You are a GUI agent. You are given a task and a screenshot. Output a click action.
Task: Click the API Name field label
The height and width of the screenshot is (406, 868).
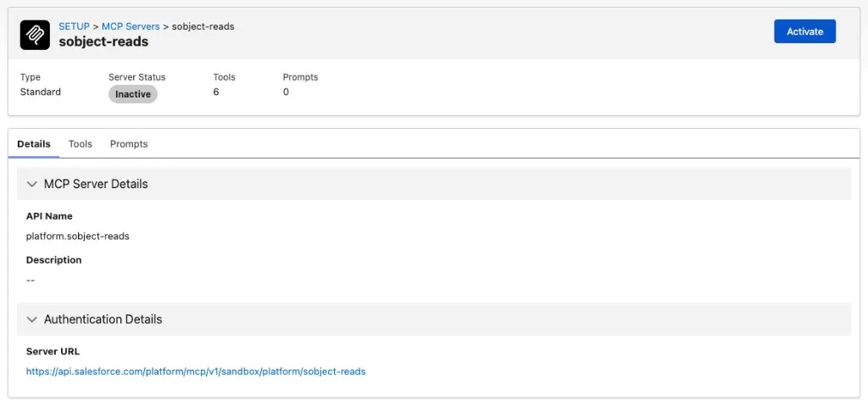49,216
